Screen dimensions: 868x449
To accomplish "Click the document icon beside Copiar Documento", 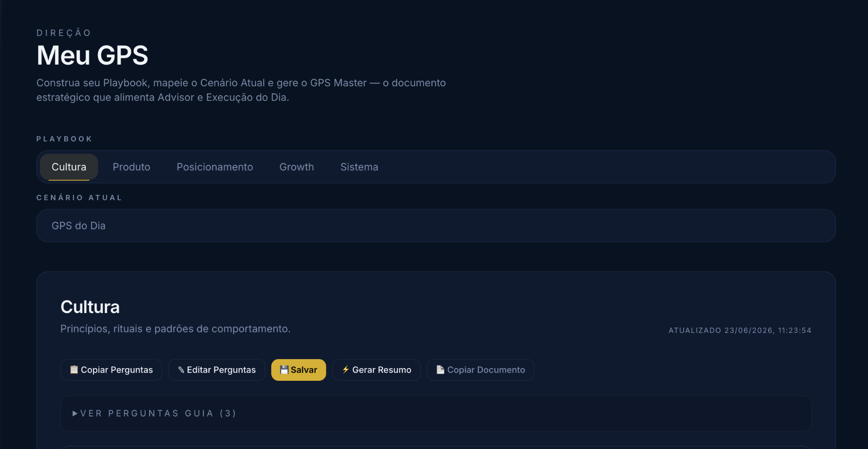I will tap(440, 369).
